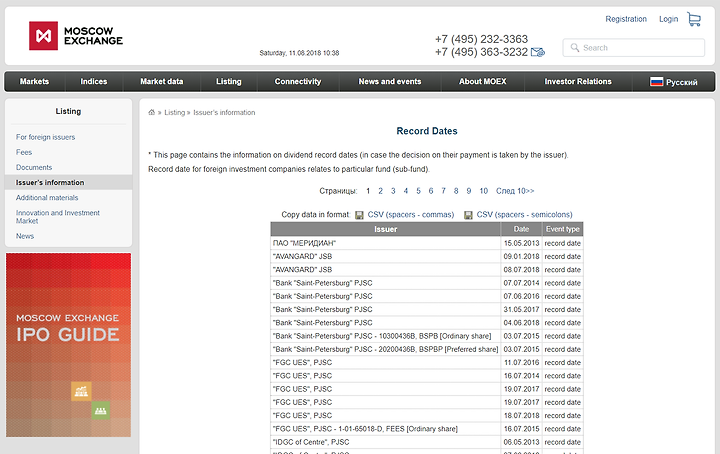Select Issuer's information in sidebar
Screen dimensions: 720x454
68,182
